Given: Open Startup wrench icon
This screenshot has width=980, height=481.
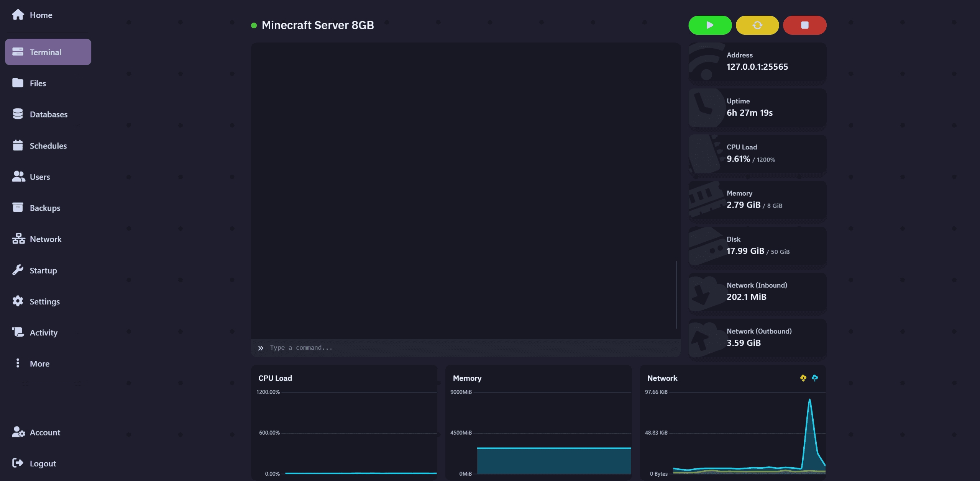Looking at the screenshot, I should coord(18,270).
